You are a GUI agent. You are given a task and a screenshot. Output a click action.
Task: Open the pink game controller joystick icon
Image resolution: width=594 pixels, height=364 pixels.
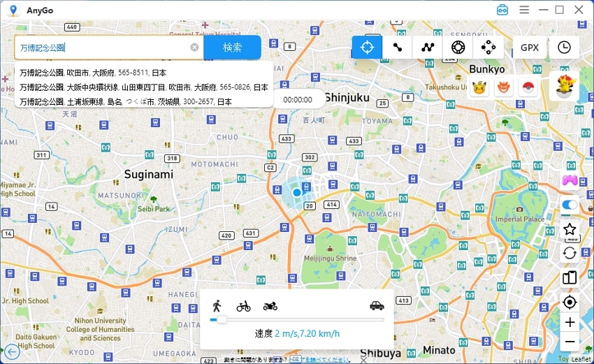pos(570,180)
